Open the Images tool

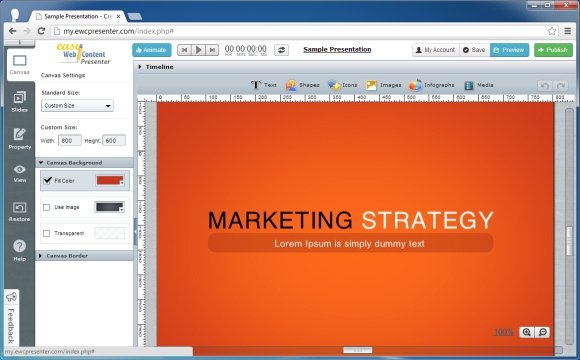384,85
